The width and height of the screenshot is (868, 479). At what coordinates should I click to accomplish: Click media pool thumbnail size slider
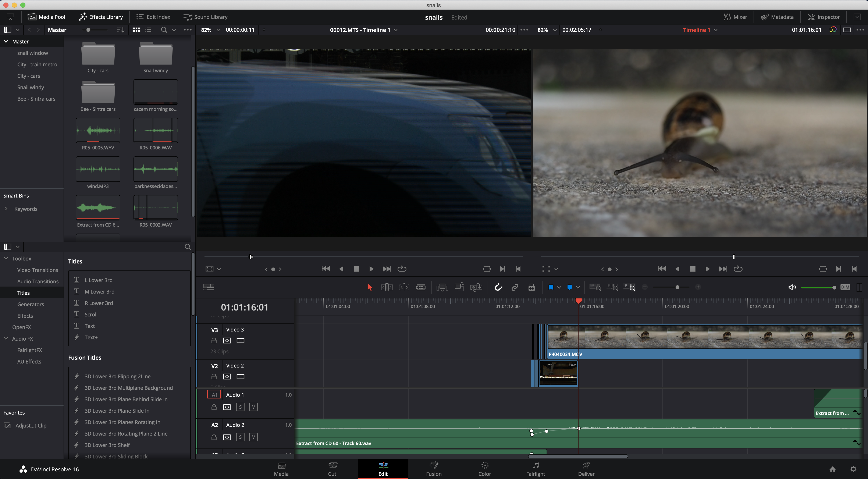(x=88, y=30)
